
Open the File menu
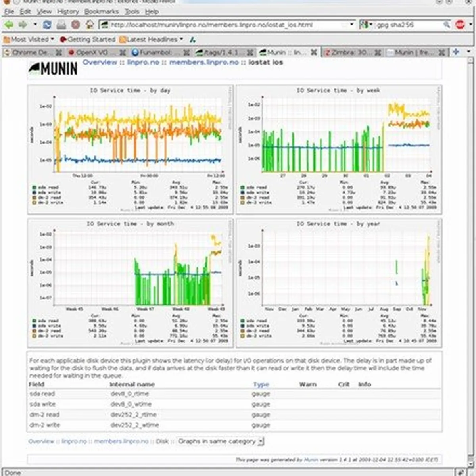pyautogui.click(x=9, y=12)
